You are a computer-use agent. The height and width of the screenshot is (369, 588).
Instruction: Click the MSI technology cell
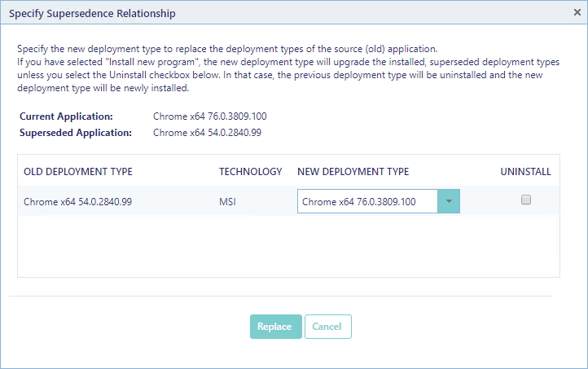pyautogui.click(x=230, y=201)
